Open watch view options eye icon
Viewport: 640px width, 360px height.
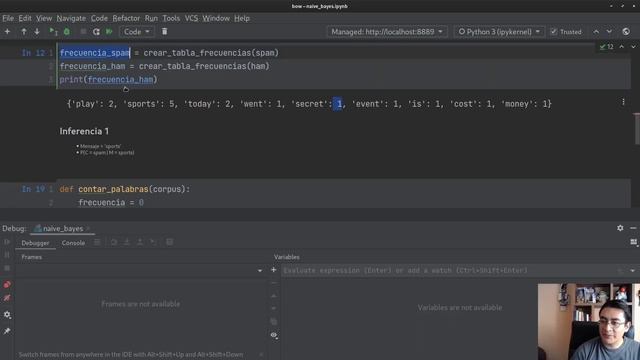[274, 335]
